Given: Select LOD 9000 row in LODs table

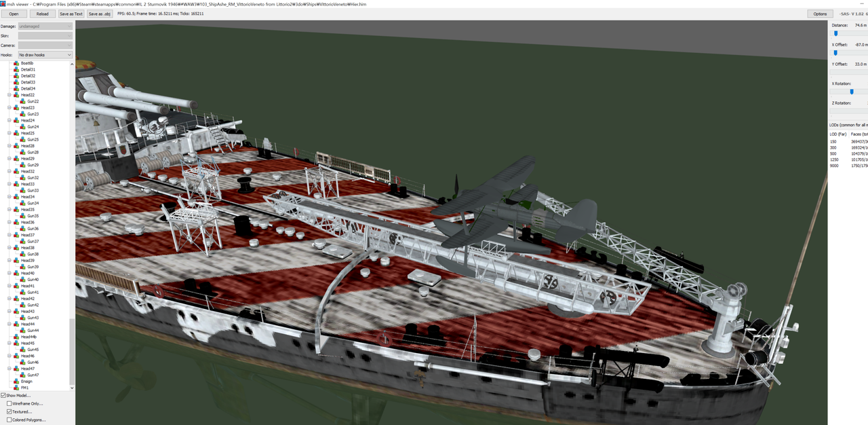Looking at the screenshot, I should [x=848, y=166].
